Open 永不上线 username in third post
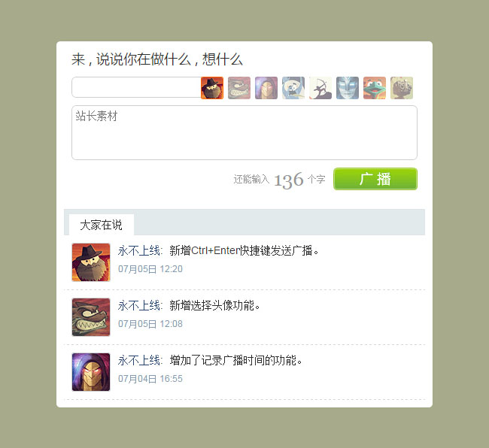The image size is (489, 448). pos(139,360)
